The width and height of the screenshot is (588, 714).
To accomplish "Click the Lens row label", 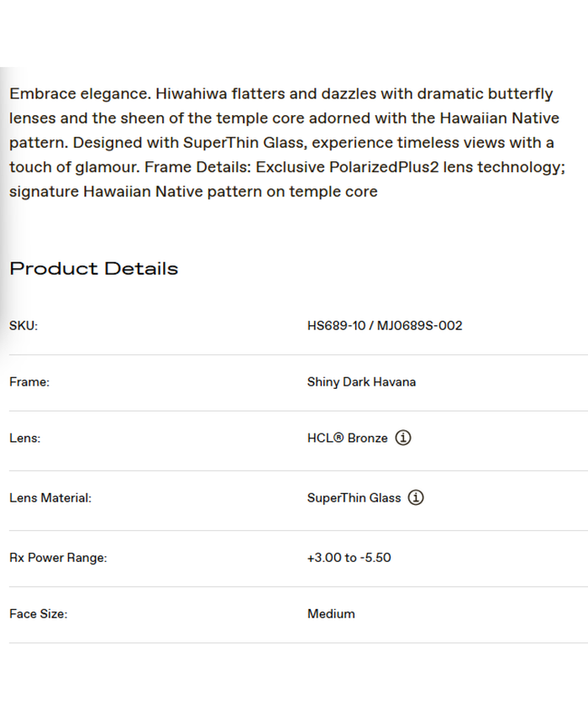I will point(24,438).
